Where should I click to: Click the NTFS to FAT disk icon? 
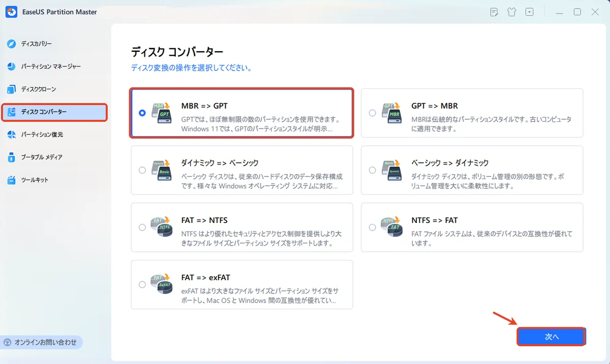[392, 227]
